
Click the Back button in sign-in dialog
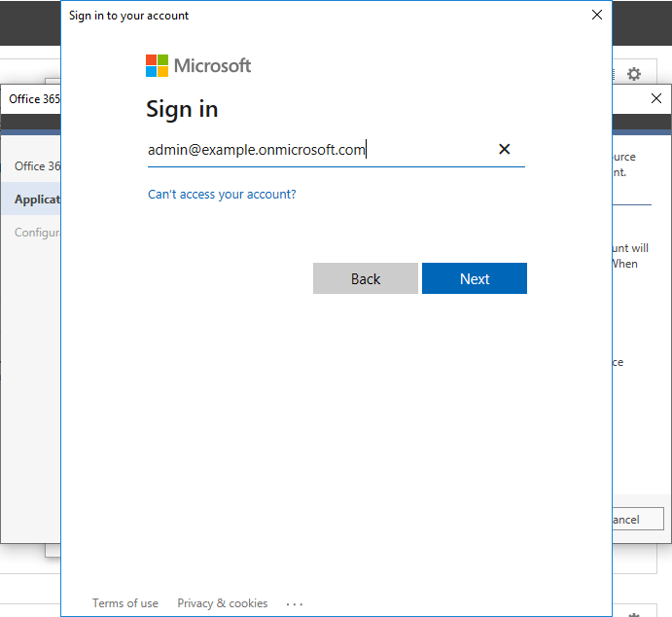click(365, 278)
